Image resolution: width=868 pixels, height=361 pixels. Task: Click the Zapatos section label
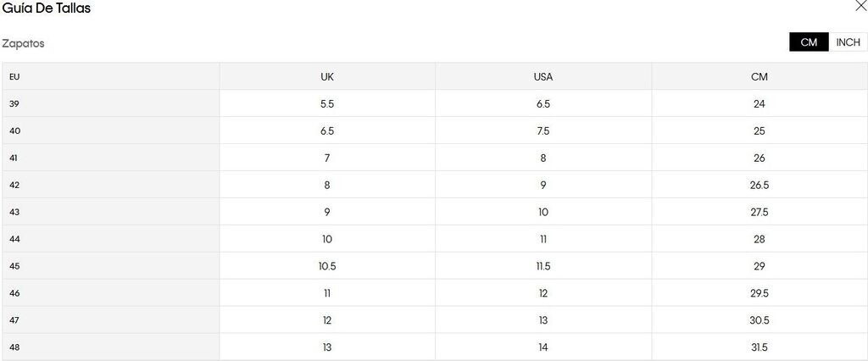point(23,43)
